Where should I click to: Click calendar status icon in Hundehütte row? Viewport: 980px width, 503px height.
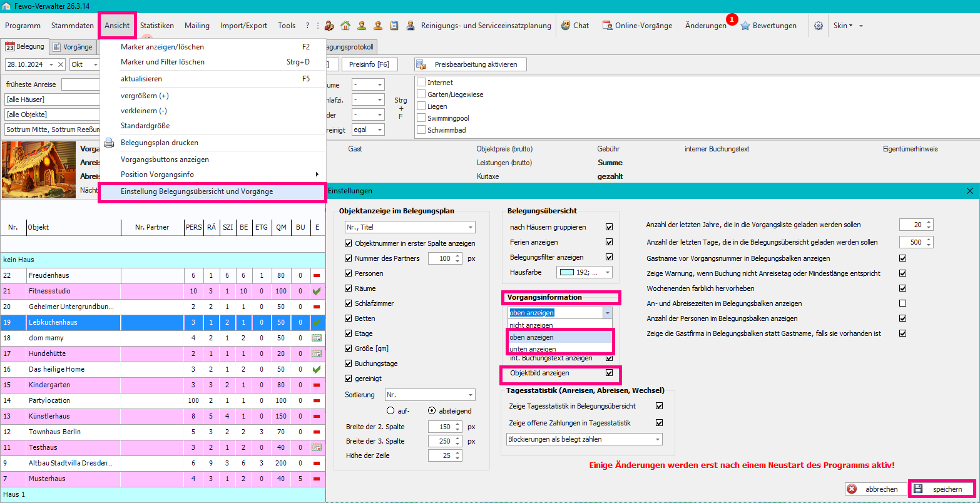tap(317, 353)
